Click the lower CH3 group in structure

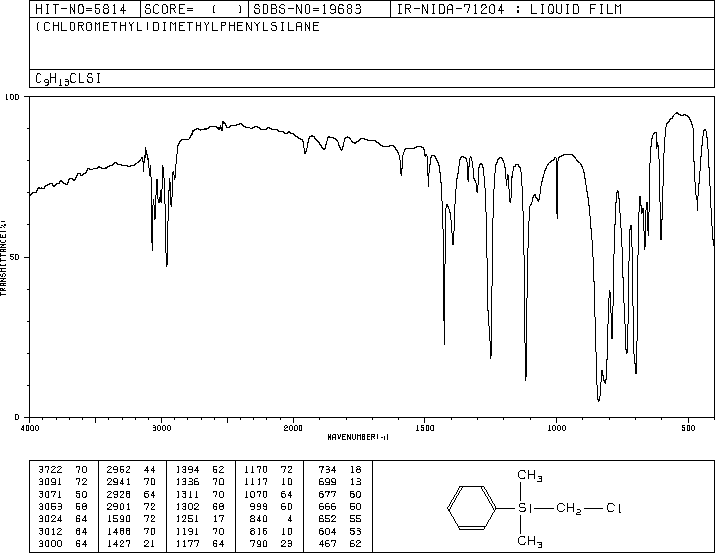point(530,541)
